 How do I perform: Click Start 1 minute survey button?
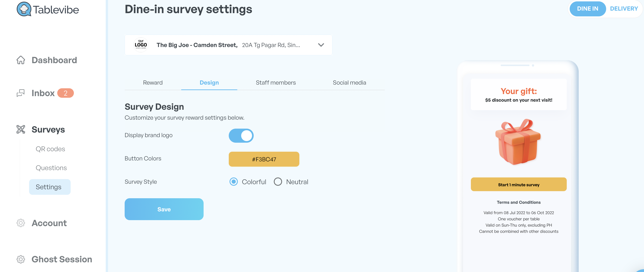tap(518, 185)
